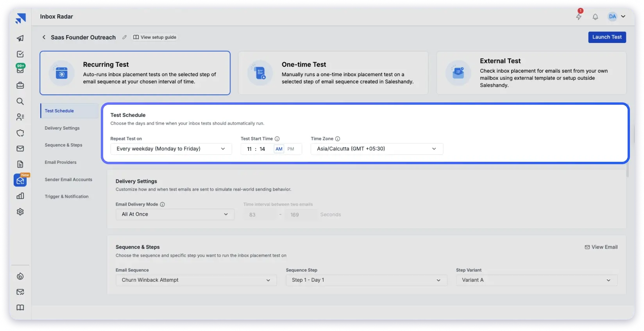Open the View setup guide link

point(155,38)
